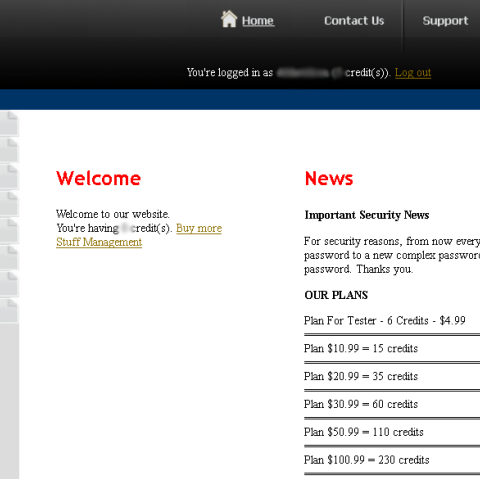
Task: Select the Welcome heading
Action: pyautogui.click(x=99, y=178)
